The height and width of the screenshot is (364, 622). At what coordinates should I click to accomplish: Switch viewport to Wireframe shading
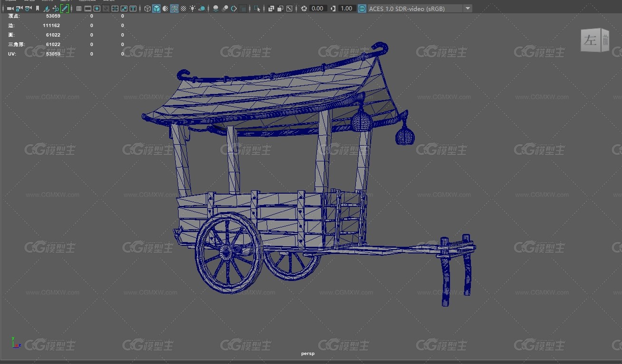coord(147,9)
